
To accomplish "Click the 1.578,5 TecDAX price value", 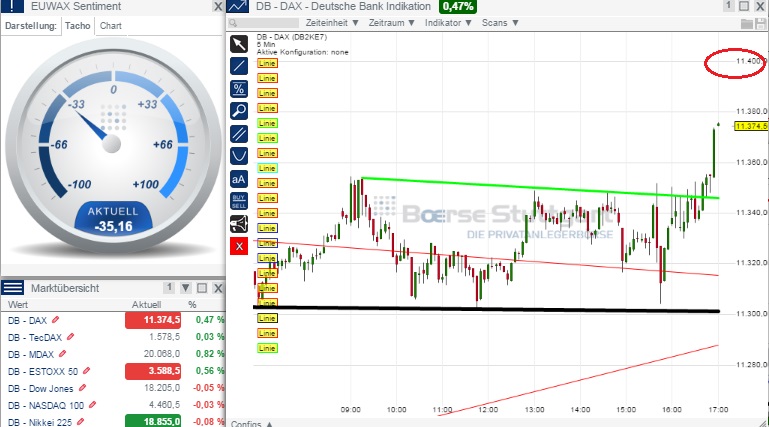I will click(x=165, y=337).
